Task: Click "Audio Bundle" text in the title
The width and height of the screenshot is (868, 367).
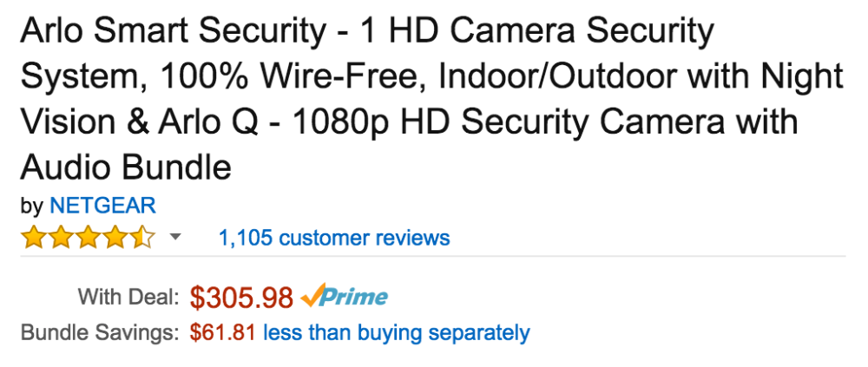Action: pos(126,165)
